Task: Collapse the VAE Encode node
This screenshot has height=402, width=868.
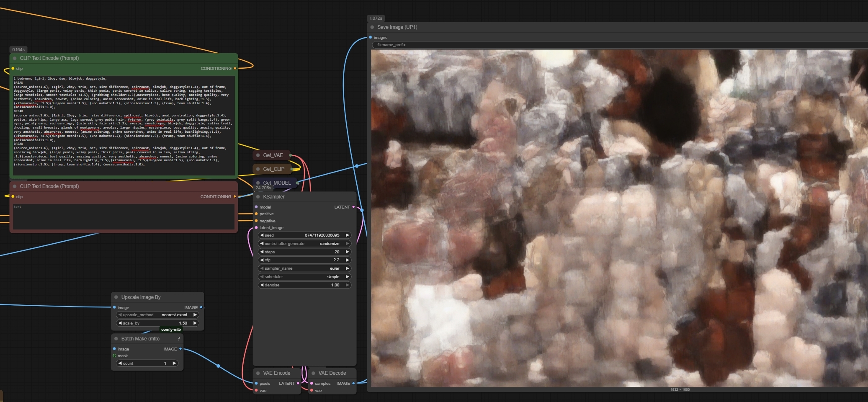Action: pyautogui.click(x=258, y=373)
